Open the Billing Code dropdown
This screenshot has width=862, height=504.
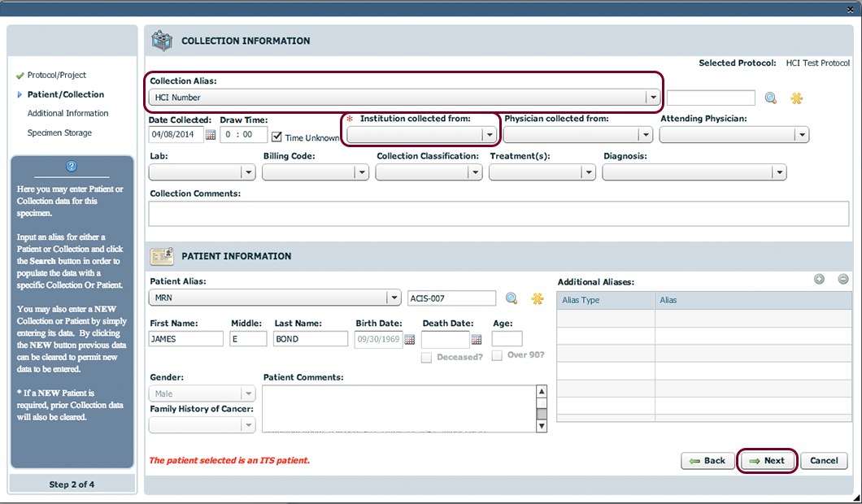315,172
